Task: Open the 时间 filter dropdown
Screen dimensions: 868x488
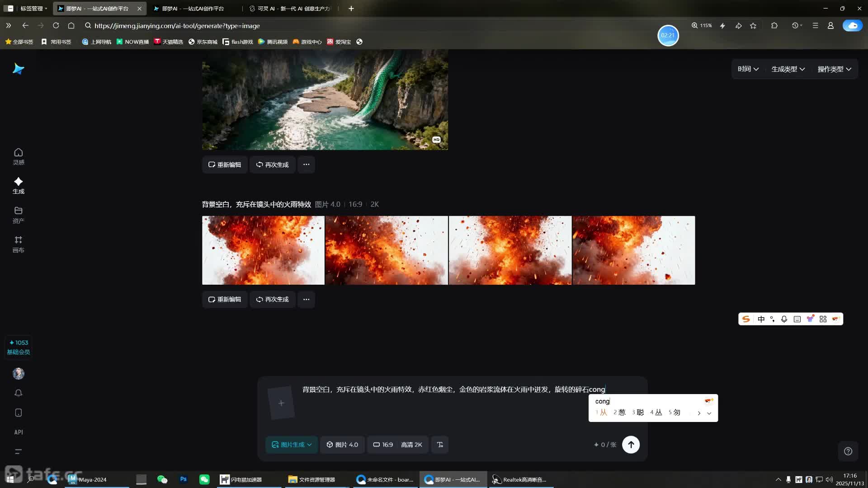Action: click(x=748, y=69)
